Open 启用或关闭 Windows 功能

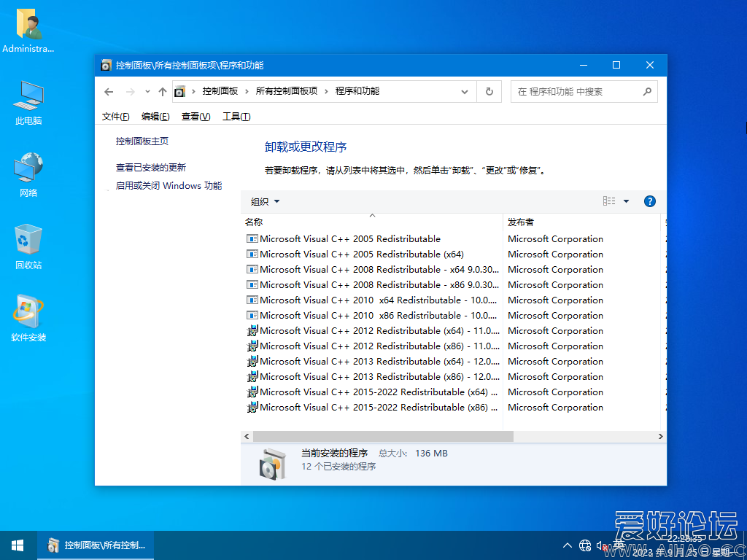(169, 185)
